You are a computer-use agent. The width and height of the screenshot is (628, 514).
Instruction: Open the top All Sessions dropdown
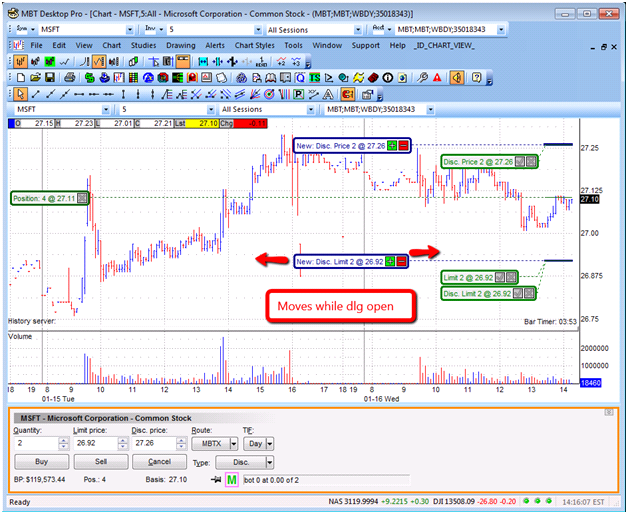[x=358, y=30]
